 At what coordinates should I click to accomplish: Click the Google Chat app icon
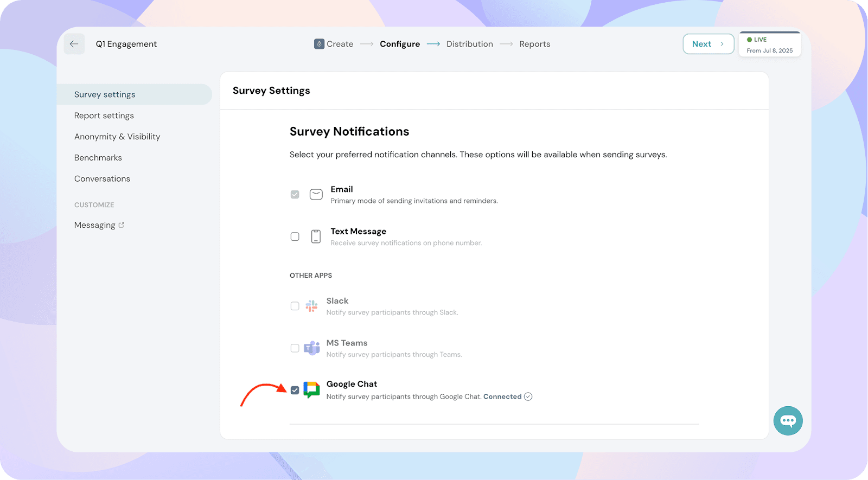click(x=311, y=390)
